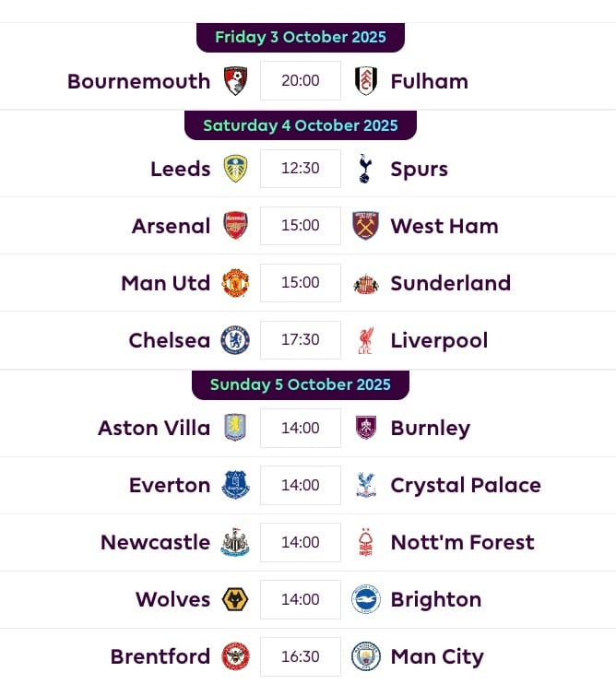Click the Friday 3 October 2025 header
The width and height of the screenshot is (616, 684).
click(x=301, y=38)
